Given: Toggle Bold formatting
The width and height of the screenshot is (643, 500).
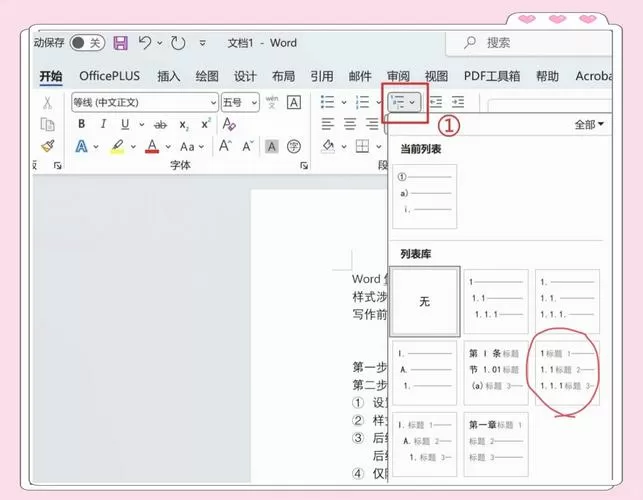Looking at the screenshot, I should click(x=82, y=124).
